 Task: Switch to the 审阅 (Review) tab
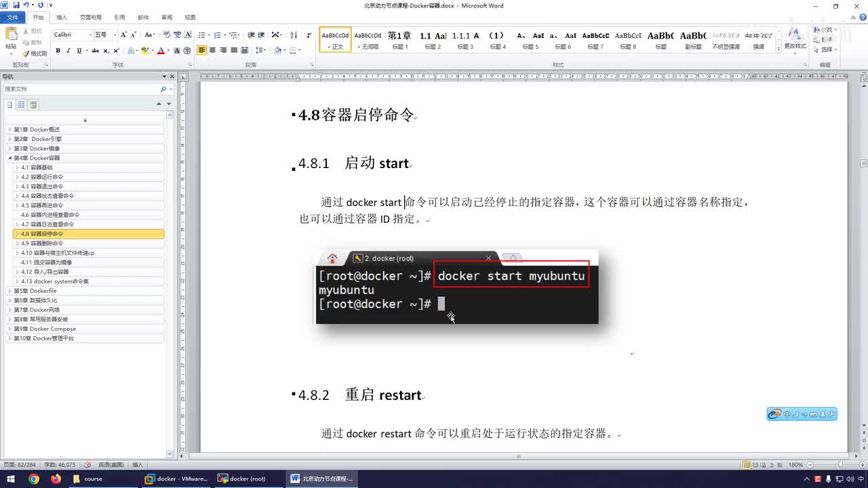click(167, 18)
